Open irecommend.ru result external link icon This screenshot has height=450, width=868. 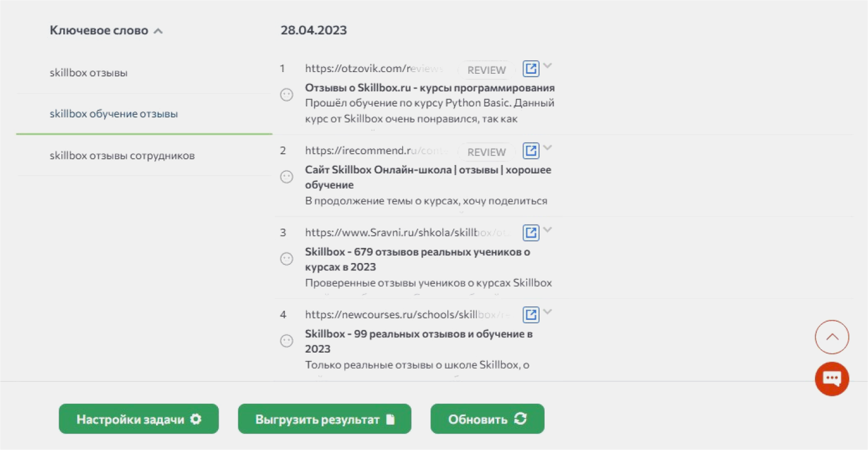tap(531, 151)
